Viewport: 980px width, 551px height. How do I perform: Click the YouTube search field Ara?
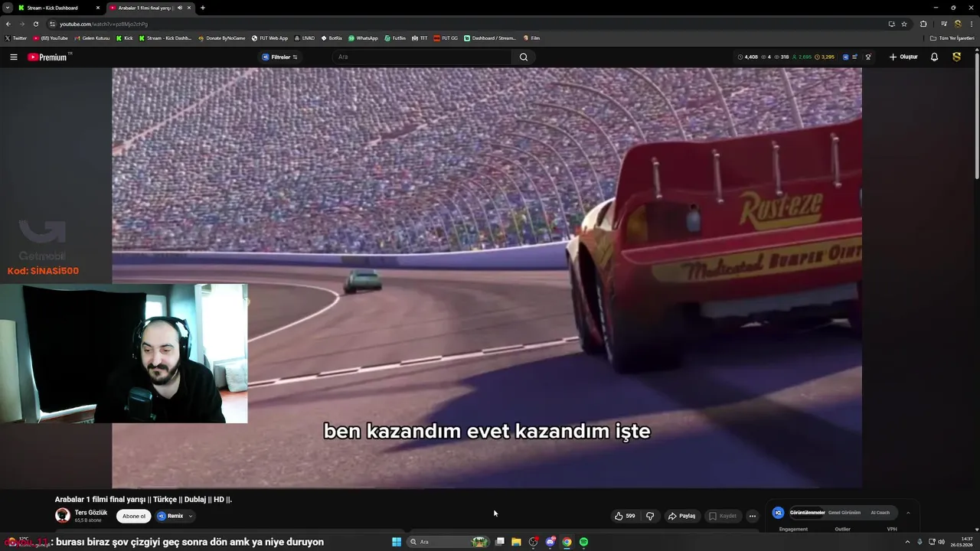[423, 57]
